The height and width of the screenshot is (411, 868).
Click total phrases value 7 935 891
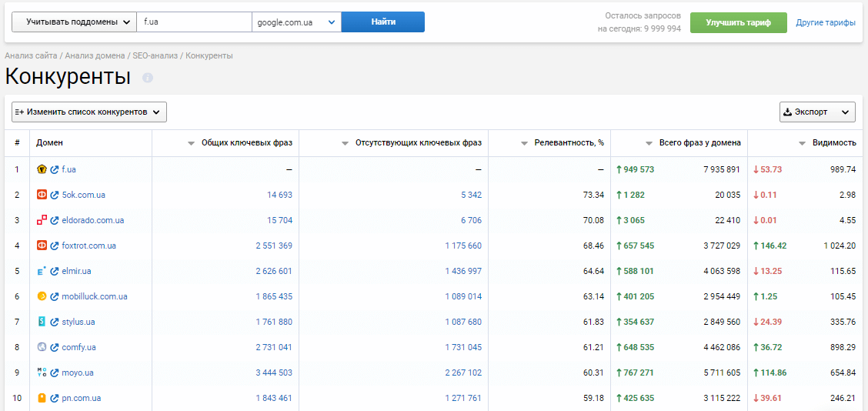pyautogui.click(x=722, y=169)
